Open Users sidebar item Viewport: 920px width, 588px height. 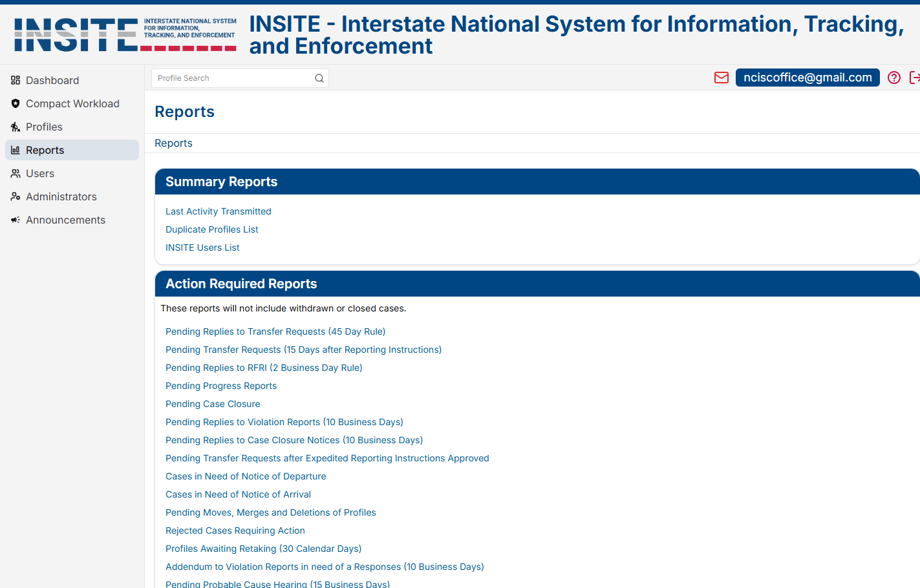pyautogui.click(x=72, y=173)
